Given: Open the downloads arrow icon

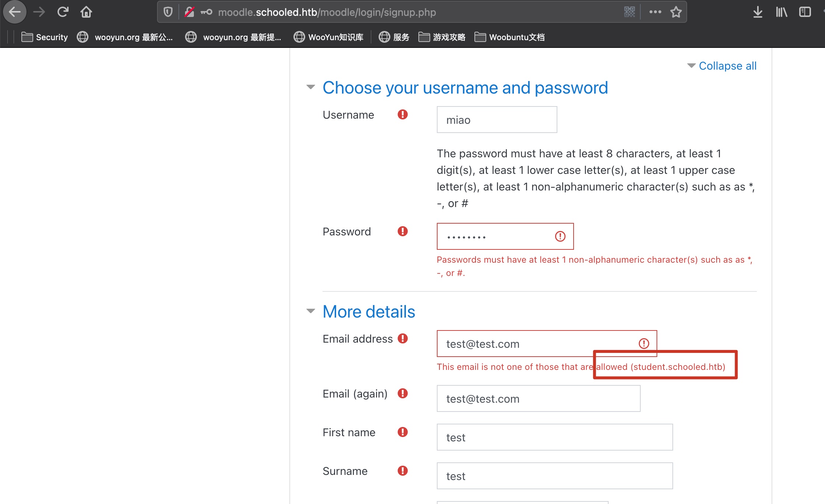Looking at the screenshot, I should [x=758, y=12].
